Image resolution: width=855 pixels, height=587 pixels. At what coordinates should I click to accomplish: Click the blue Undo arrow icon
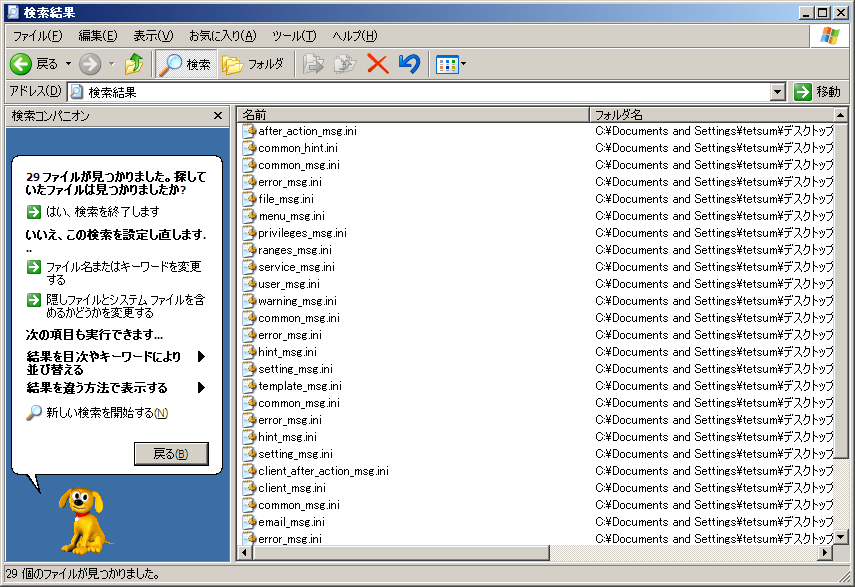click(408, 64)
